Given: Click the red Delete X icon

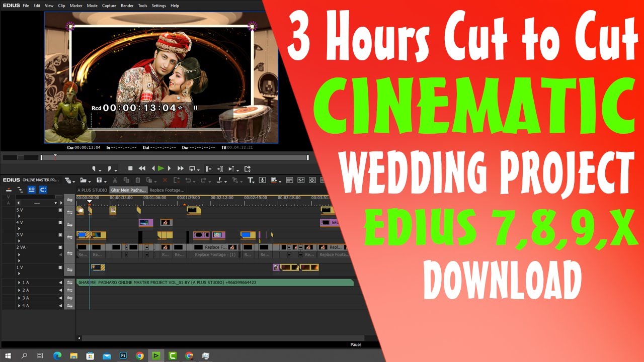Looking at the screenshot, I should point(165,180).
